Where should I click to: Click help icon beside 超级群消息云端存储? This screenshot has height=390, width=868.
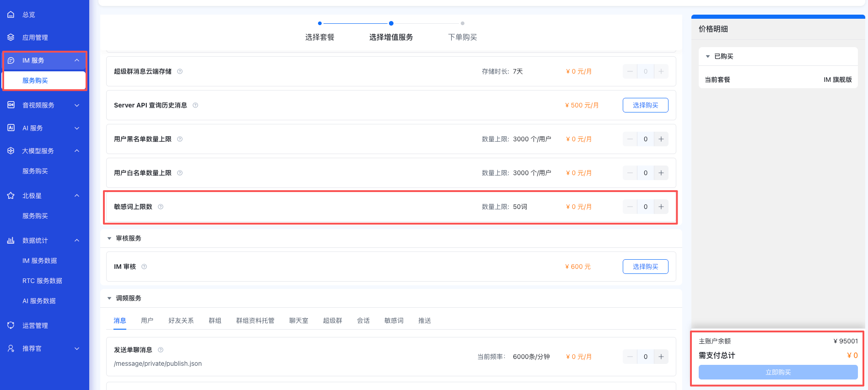180,71
